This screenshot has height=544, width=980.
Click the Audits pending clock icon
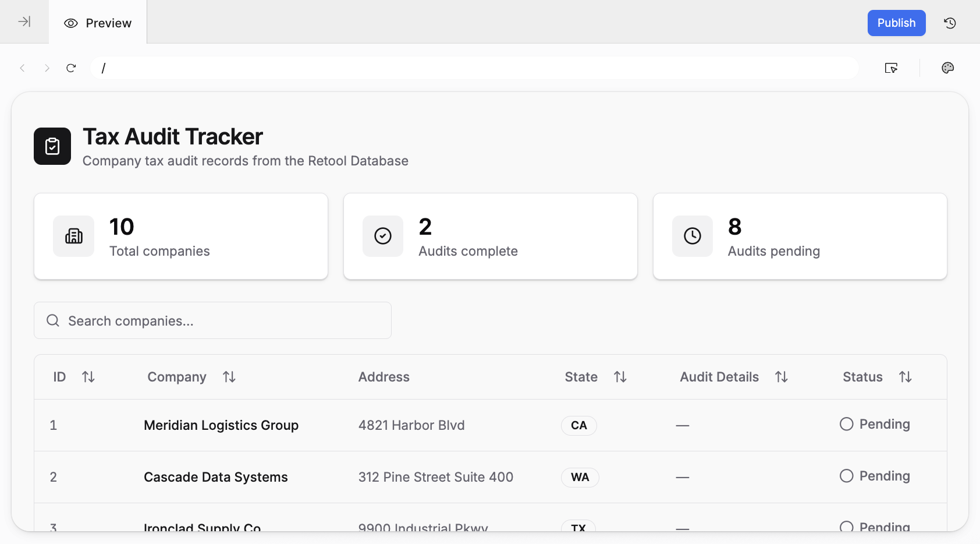point(693,236)
